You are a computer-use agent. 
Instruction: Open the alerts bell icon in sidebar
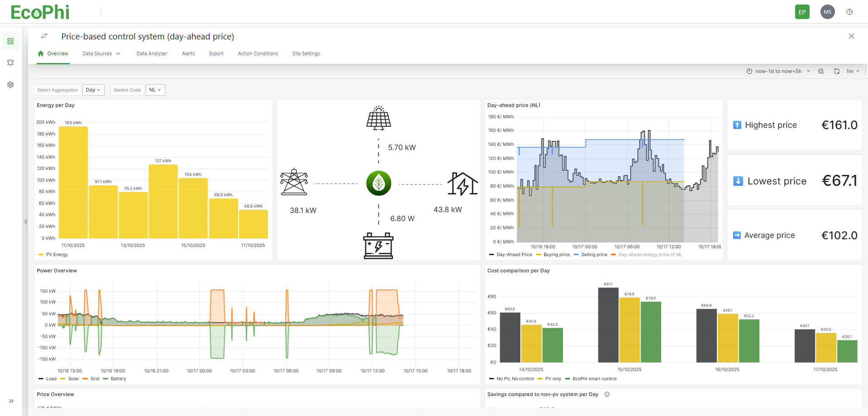click(10, 63)
